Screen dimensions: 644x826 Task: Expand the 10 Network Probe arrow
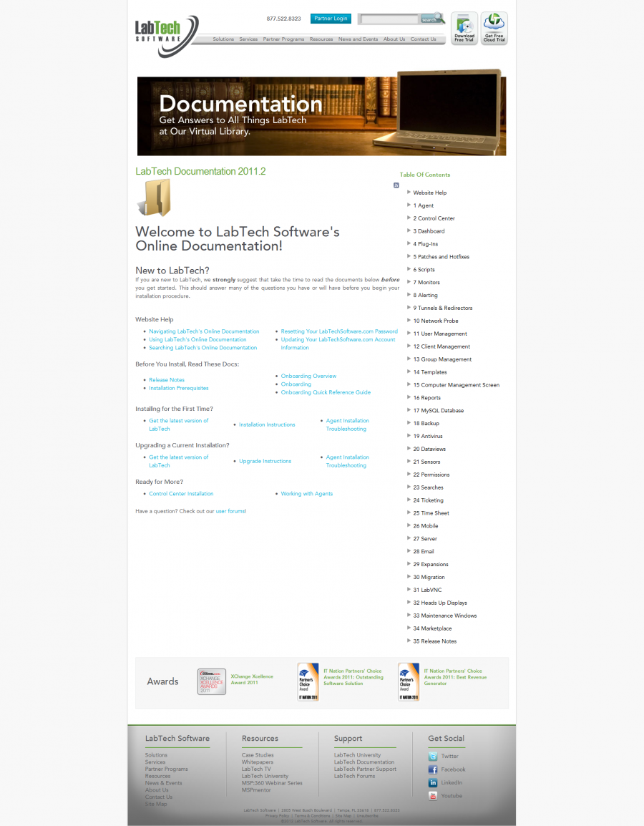point(409,320)
